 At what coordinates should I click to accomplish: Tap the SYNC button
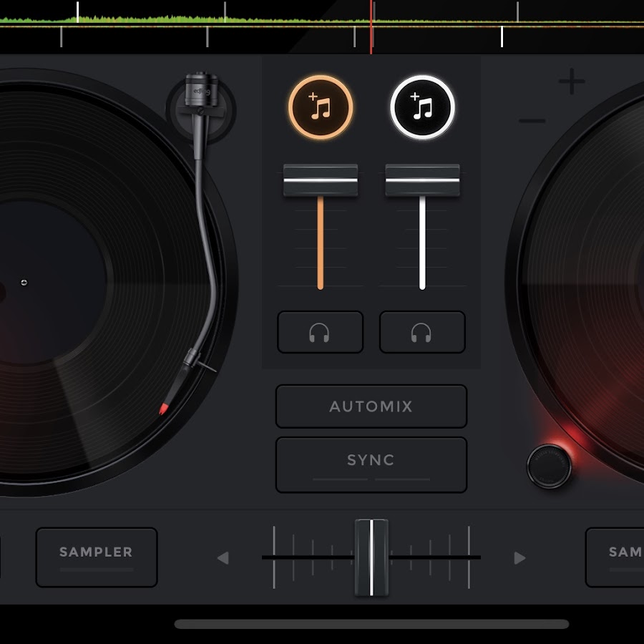click(371, 464)
